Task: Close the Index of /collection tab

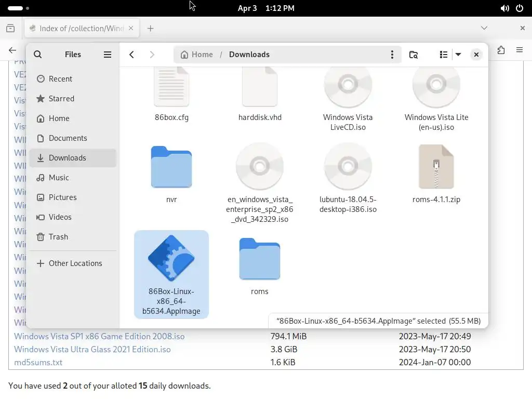Action: point(131,28)
